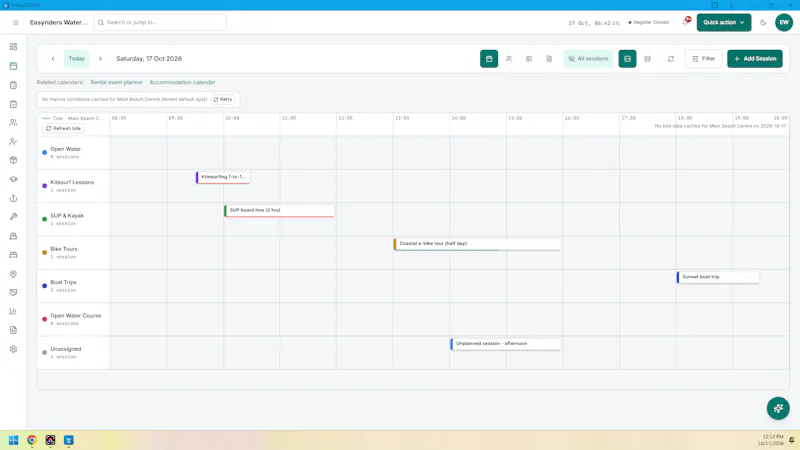
Task: Go to the next day
Action: 100,59
